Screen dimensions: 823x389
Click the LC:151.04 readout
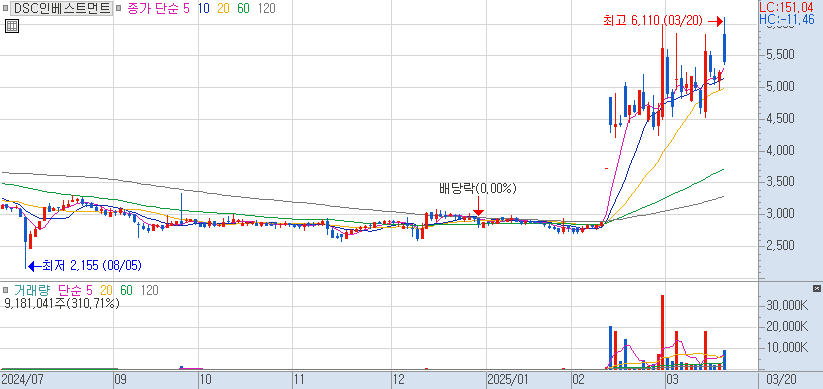[x=786, y=8]
